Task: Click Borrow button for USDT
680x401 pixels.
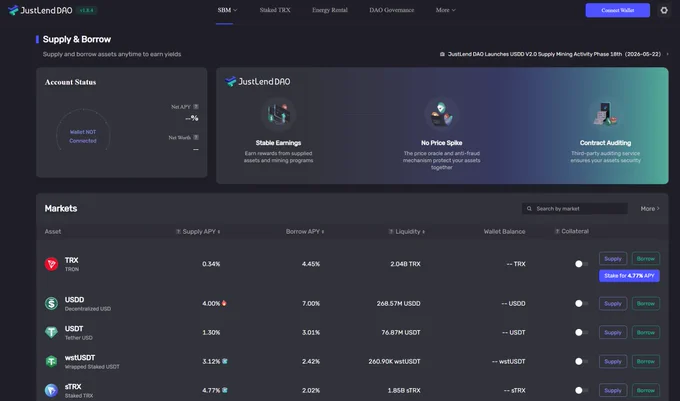Action: (x=646, y=333)
